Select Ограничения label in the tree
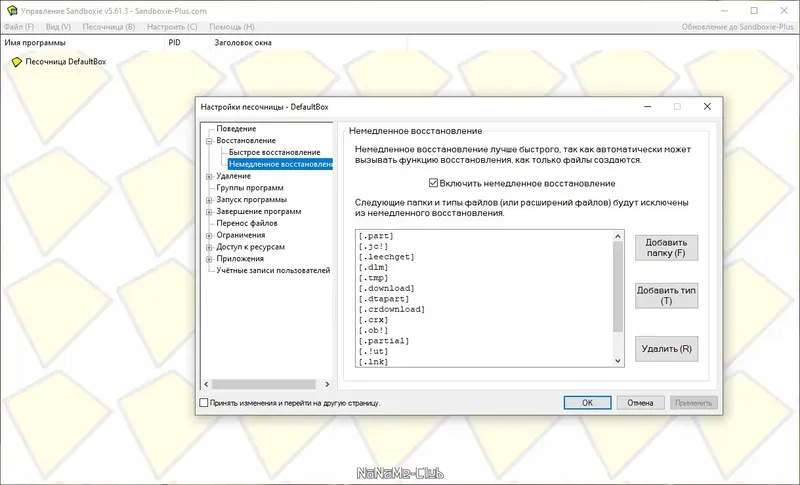800x485 pixels. 240,235
